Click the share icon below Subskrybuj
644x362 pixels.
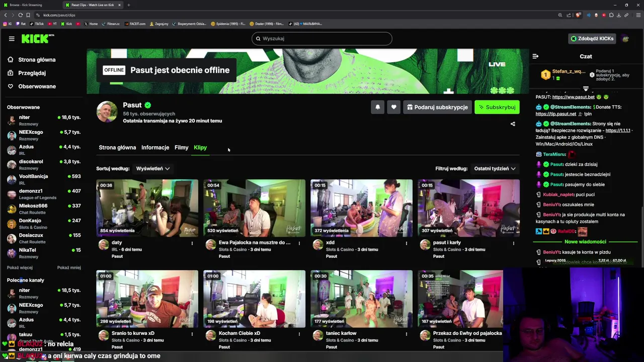click(x=513, y=124)
